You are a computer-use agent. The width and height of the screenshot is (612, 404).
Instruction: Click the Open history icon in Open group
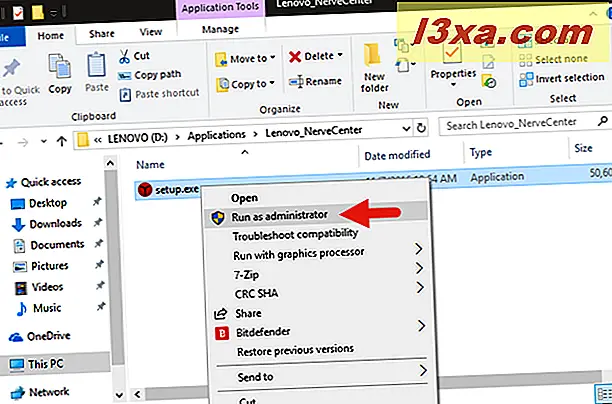(489, 82)
